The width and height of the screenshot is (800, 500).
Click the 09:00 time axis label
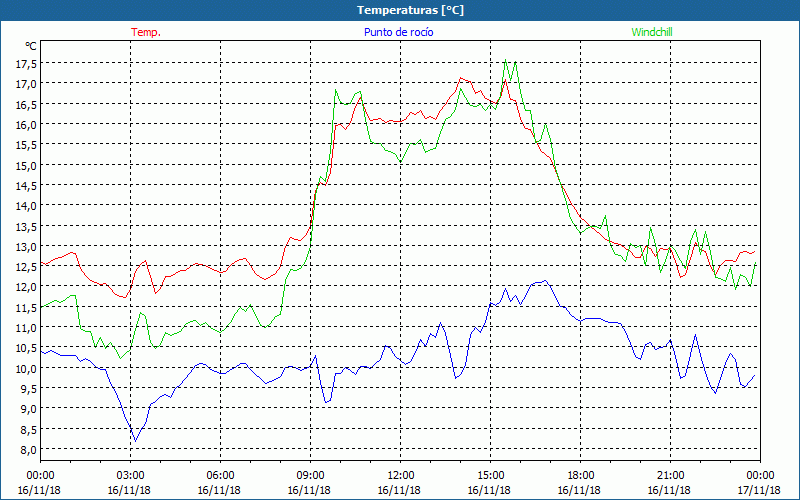pyautogui.click(x=310, y=476)
